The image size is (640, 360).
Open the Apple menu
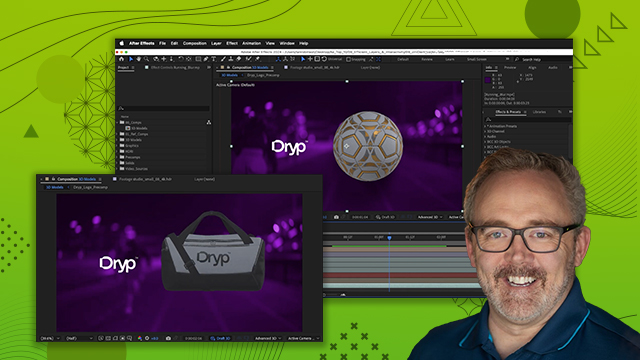coord(122,43)
